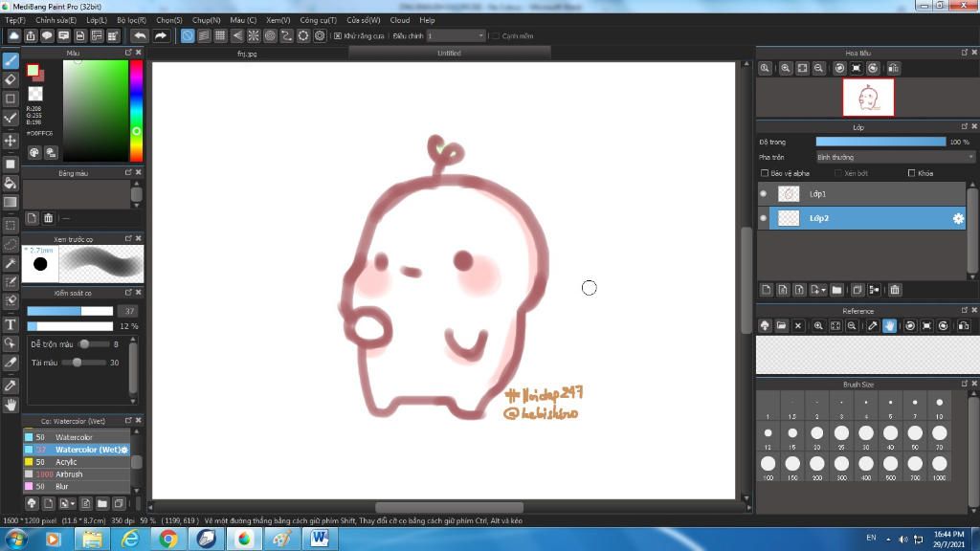Click the Redo arrow in the toolbar
Image resolution: width=980 pixels, height=551 pixels.
[161, 35]
